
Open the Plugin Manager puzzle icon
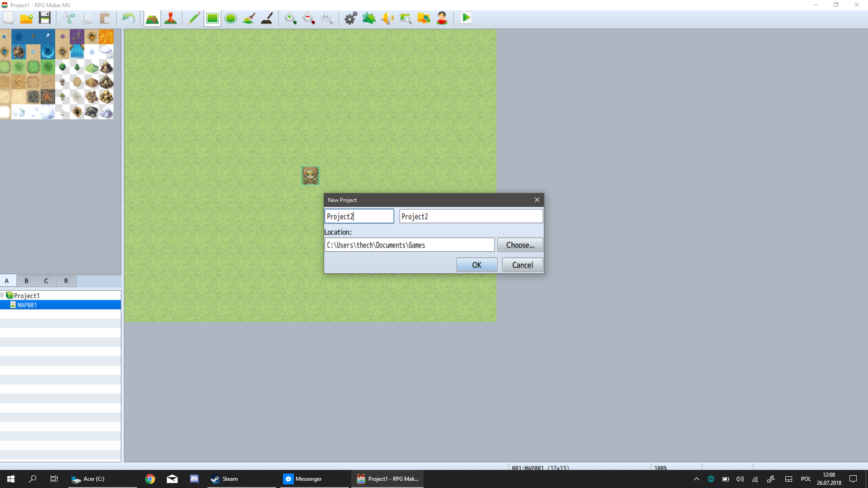click(x=369, y=19)
